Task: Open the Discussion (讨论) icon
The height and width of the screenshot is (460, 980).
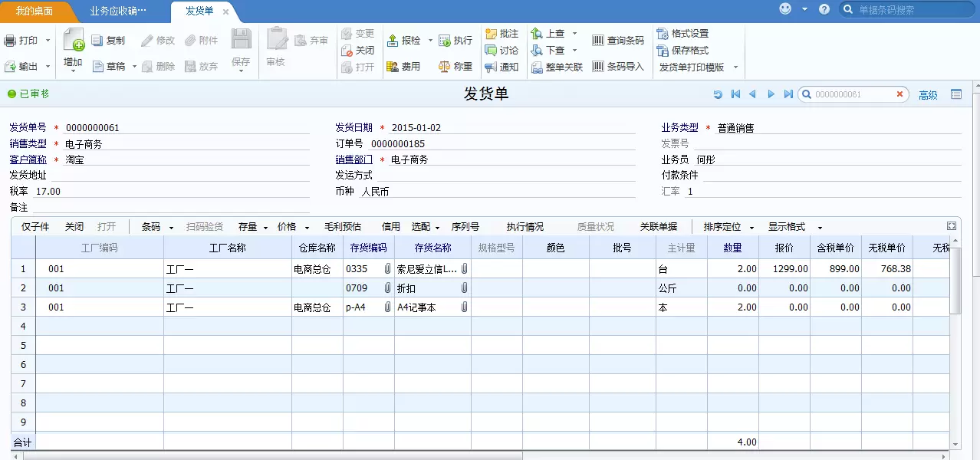Action: [x=491, y=51]
